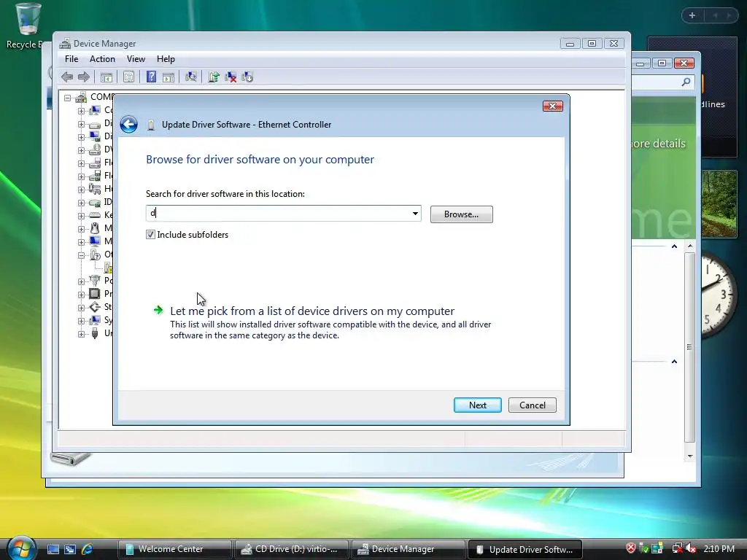Click the sidebar add gadget plus button

692,15
